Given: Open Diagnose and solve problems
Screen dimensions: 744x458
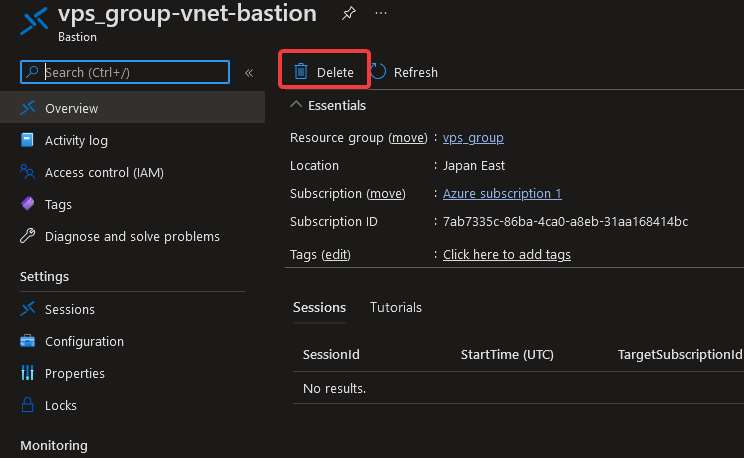Looking at the screenshot, I should point(132,236).
